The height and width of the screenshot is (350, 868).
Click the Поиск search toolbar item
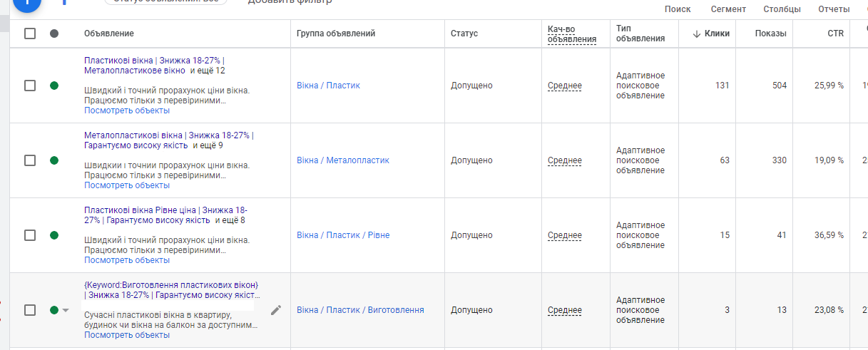tap(678, 9)
